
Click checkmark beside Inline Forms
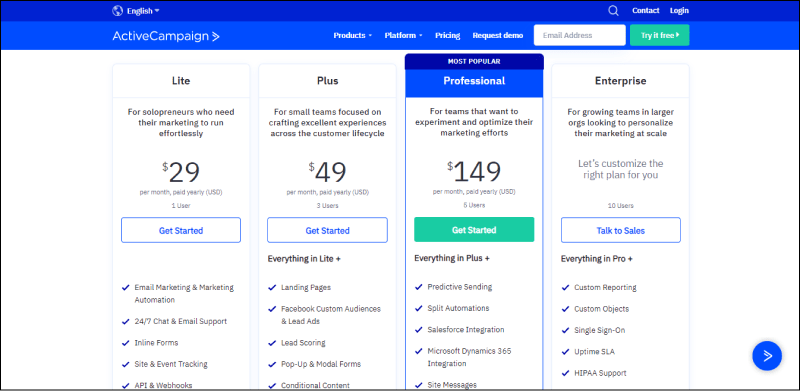(x=126, y=343)
